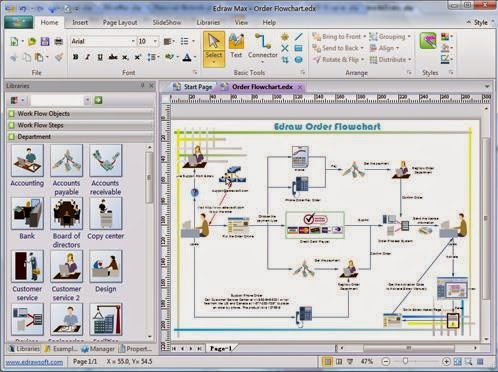The width and height of the screenshot is (498, 372).
Task: Select the Design shape
Action: tap(106, 266)
